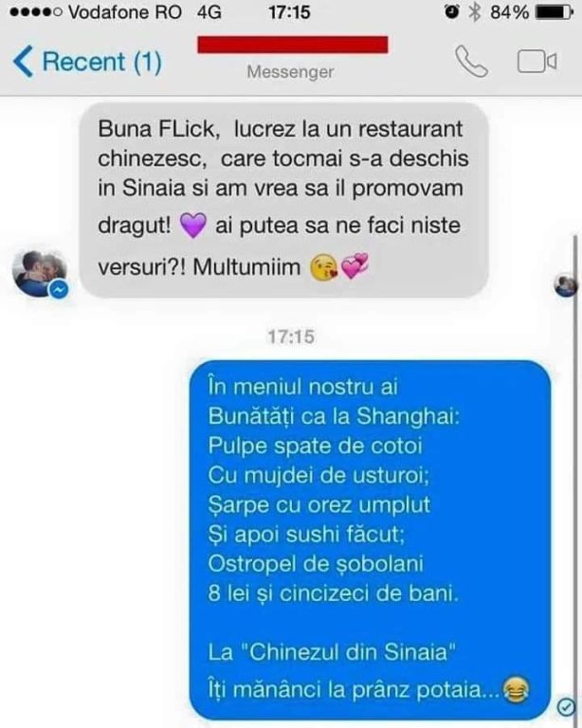Go back to Recent (1) conversations
The height and width of the screenshot is (728, 582).
click(88, 62)
